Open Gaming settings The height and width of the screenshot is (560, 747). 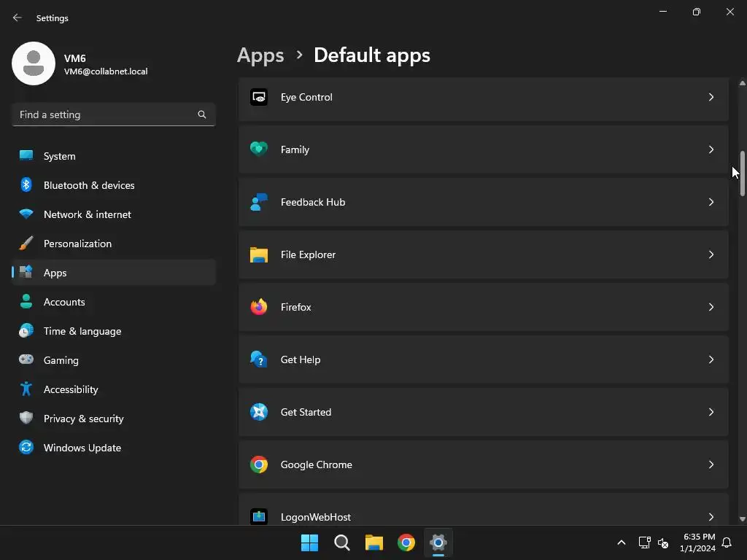[x=114, y=360]
